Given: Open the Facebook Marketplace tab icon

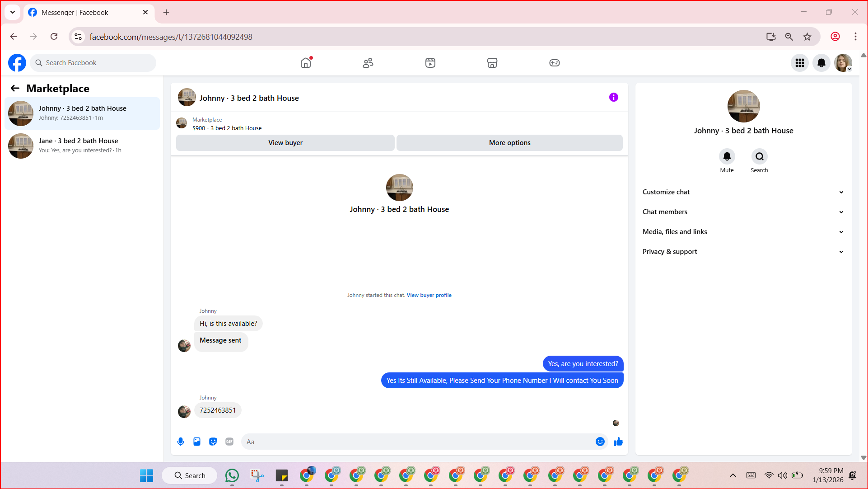Looking at the screenshot, I should point(492,63).
